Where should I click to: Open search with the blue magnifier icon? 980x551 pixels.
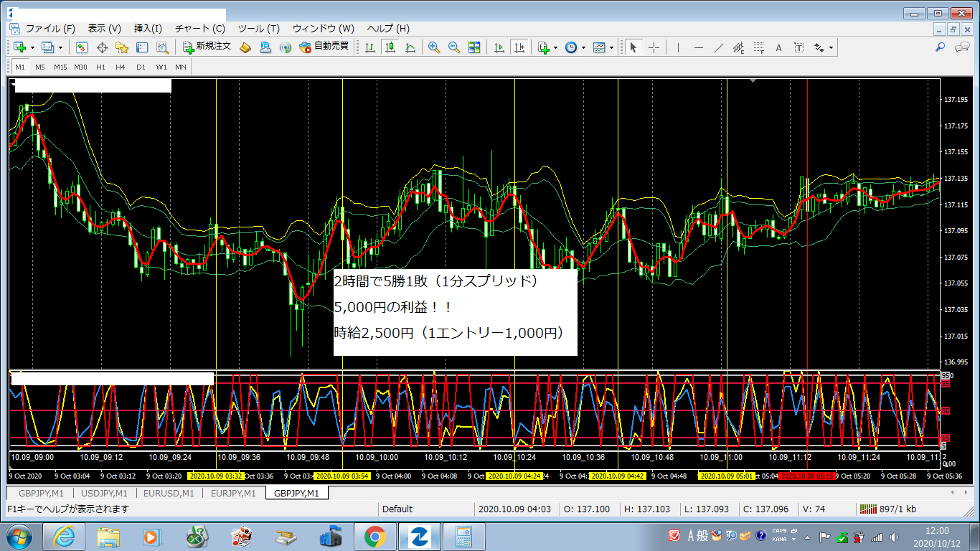[x=941, y=47]
